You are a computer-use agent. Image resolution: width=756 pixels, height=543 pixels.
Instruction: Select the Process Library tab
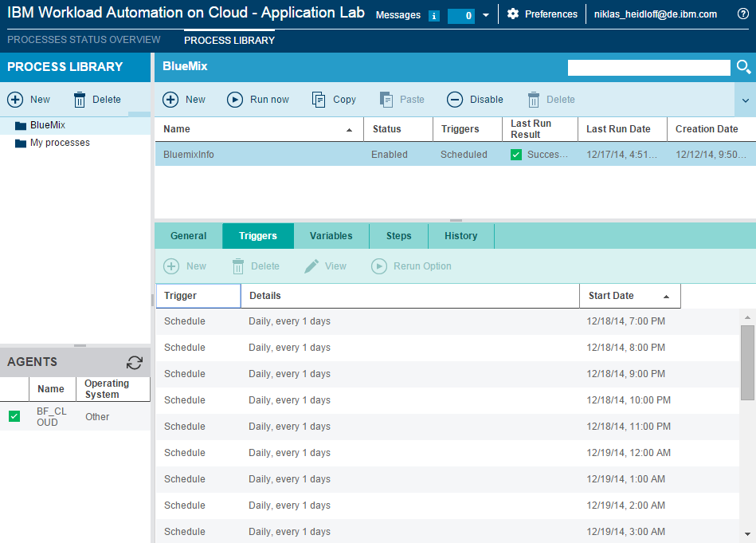[229, 41]
